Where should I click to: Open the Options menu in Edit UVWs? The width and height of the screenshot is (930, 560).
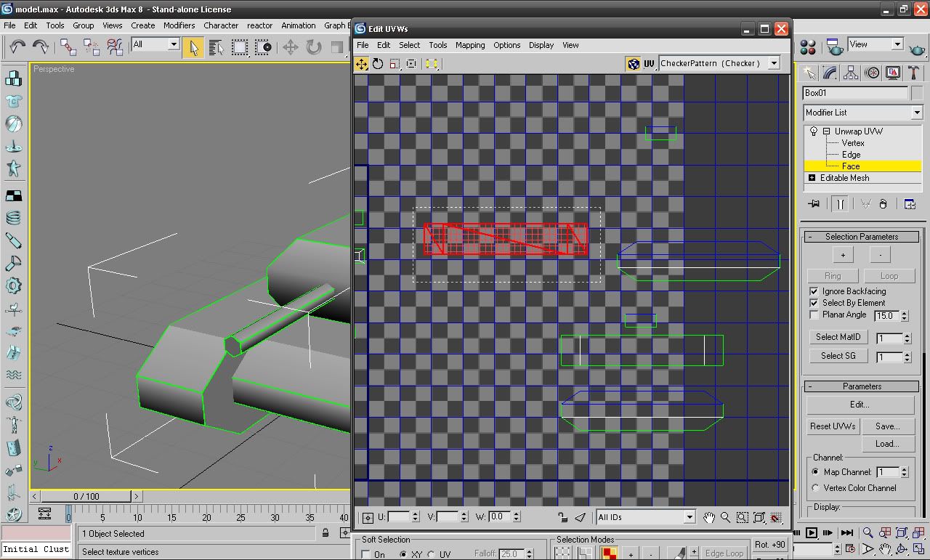pos(506,45)
